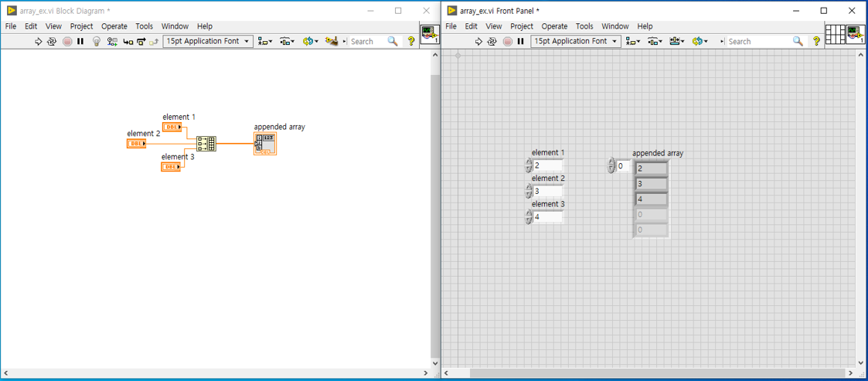Click Step Over debugging icon
The height and width of the screenshot is (381, 868).
[x=141, y=41]
